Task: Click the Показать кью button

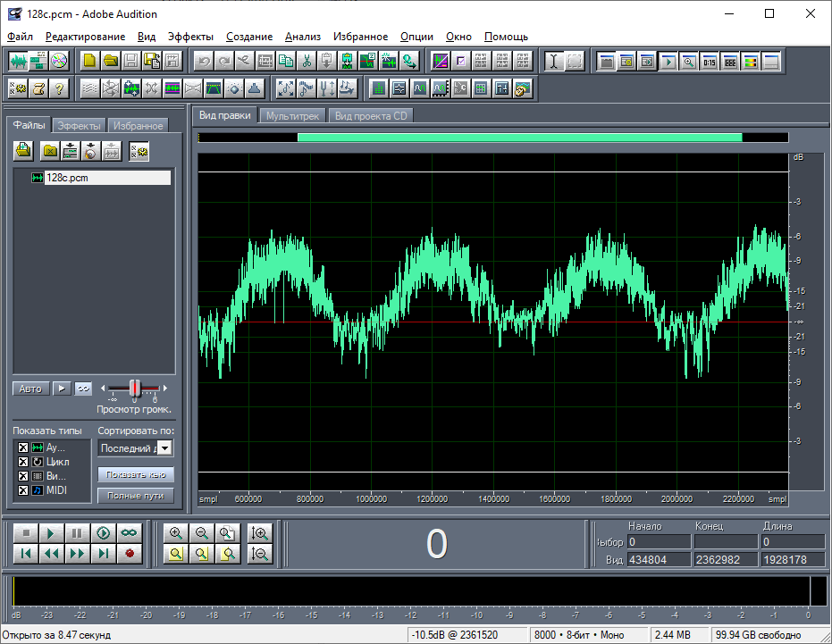Action: [x=136, y=475]
